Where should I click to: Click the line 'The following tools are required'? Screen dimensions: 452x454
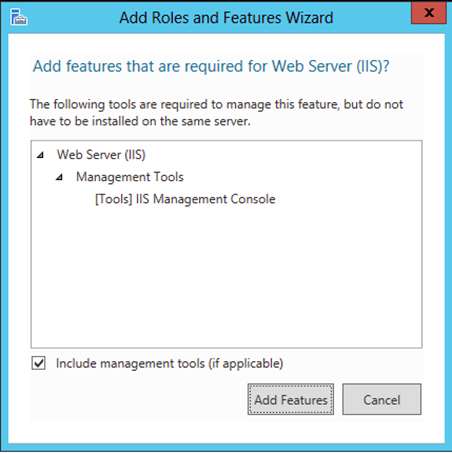click(216, 104)
